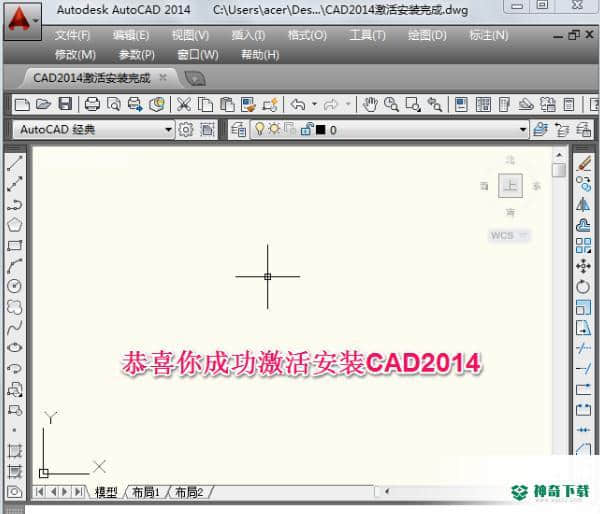Select the 模型 model tab
600x514 pixels.
(x=106, y=492)
